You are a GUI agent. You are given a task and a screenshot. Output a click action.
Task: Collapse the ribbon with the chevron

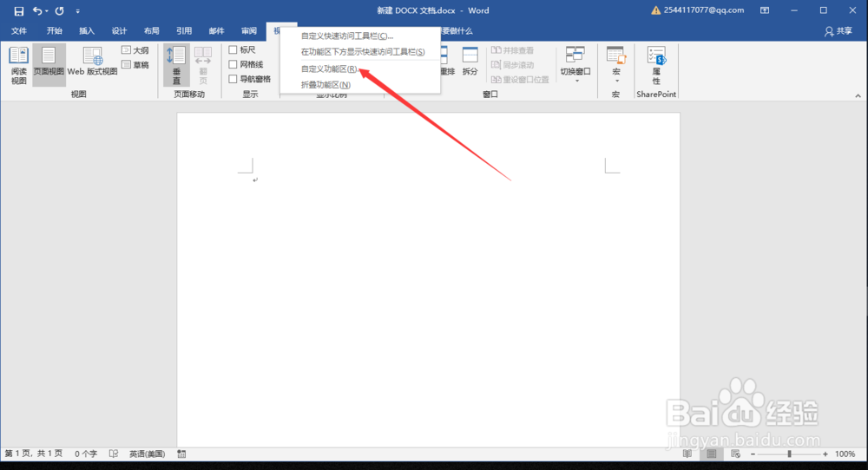(x=858, y=95)
